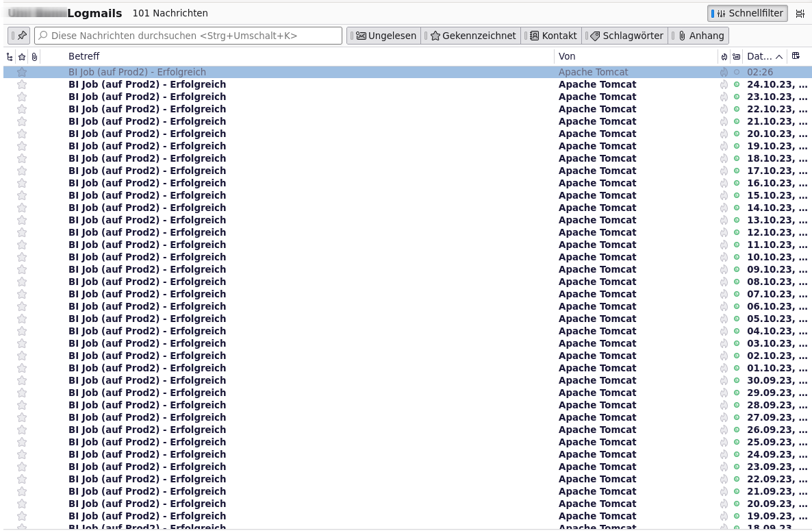Star the 24.10.23 BI Job message
This screenshot has width=812, height=531.
(x=22, y=84)
